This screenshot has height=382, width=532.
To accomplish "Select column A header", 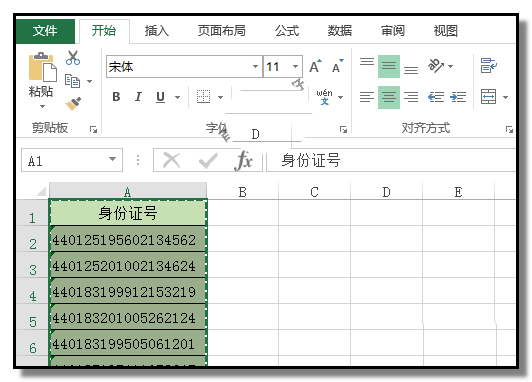I will pos(128,192).
